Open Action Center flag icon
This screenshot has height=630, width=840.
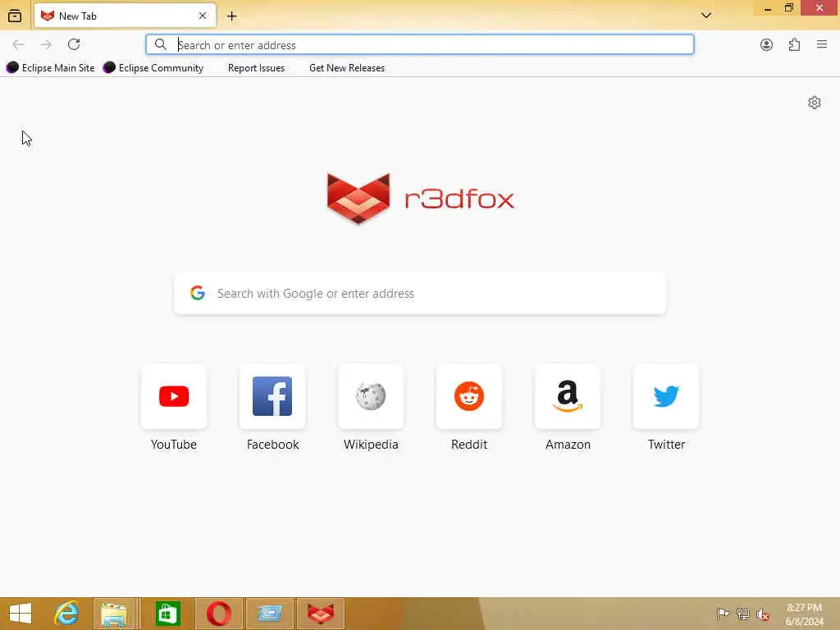(723, 614)
